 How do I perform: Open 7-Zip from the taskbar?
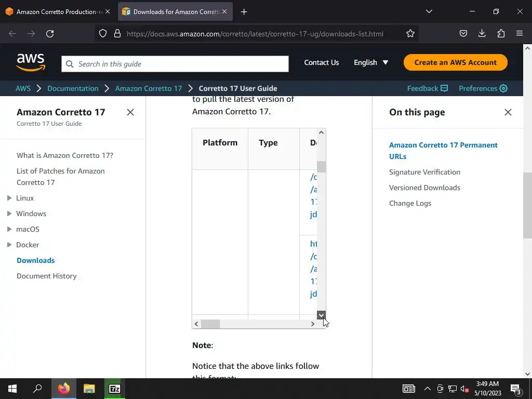point(115,389)
